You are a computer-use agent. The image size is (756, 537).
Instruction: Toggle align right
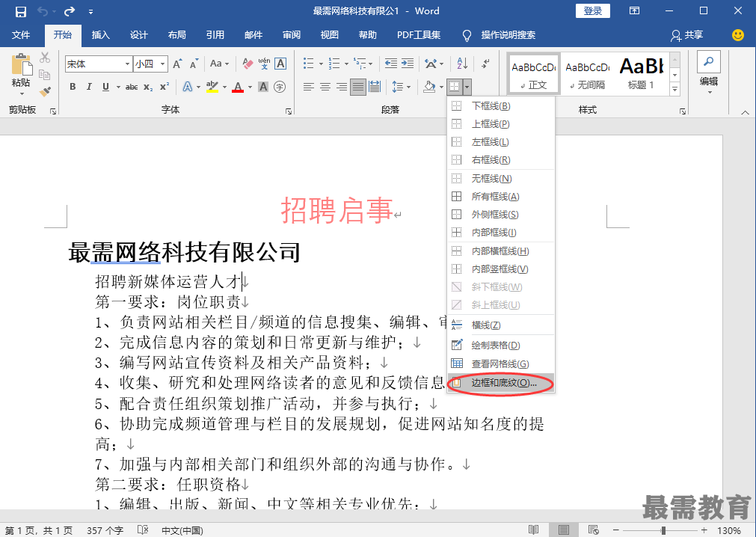341,87
